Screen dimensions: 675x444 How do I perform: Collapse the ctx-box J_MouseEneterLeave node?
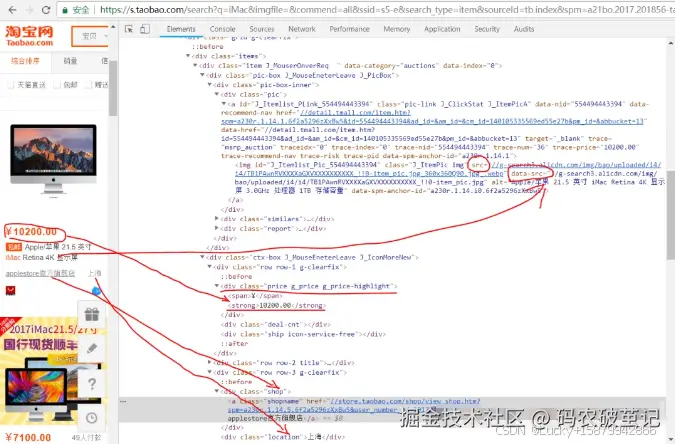click(202, 257)
